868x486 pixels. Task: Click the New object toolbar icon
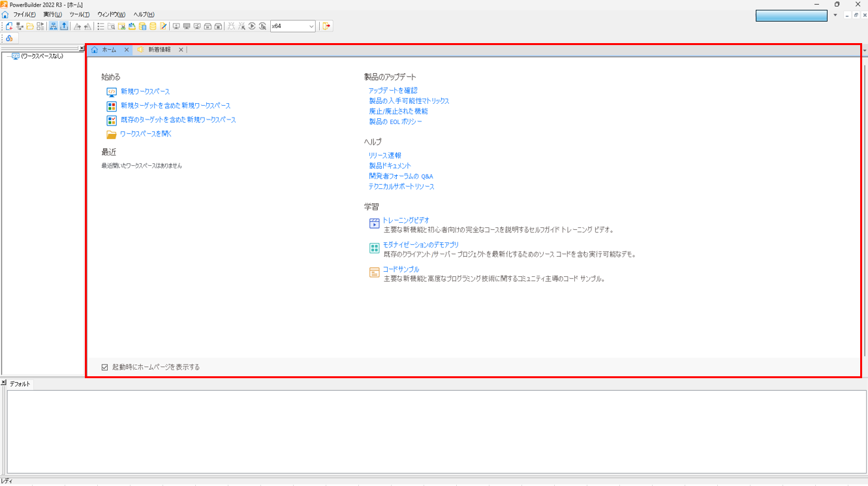tap(9, 26)
